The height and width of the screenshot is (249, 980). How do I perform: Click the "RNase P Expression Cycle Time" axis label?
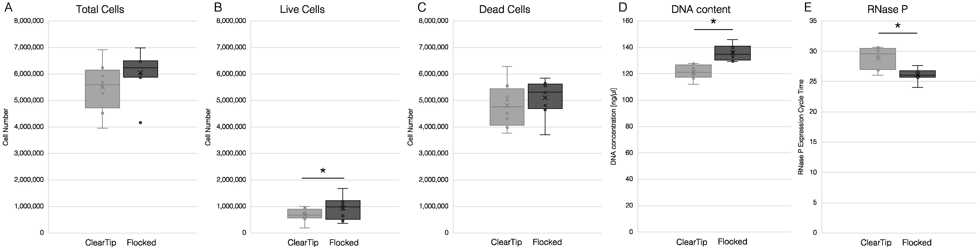801,127
